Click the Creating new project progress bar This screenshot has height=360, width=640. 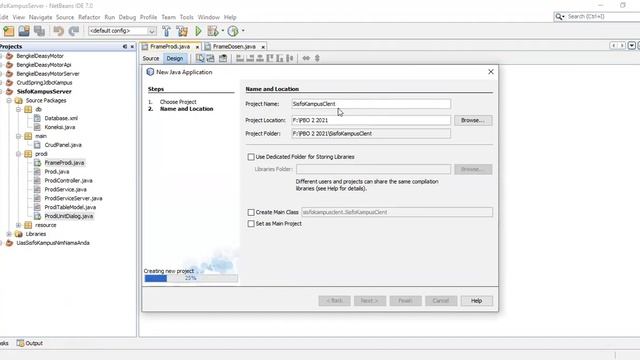(x=191, y=278)
